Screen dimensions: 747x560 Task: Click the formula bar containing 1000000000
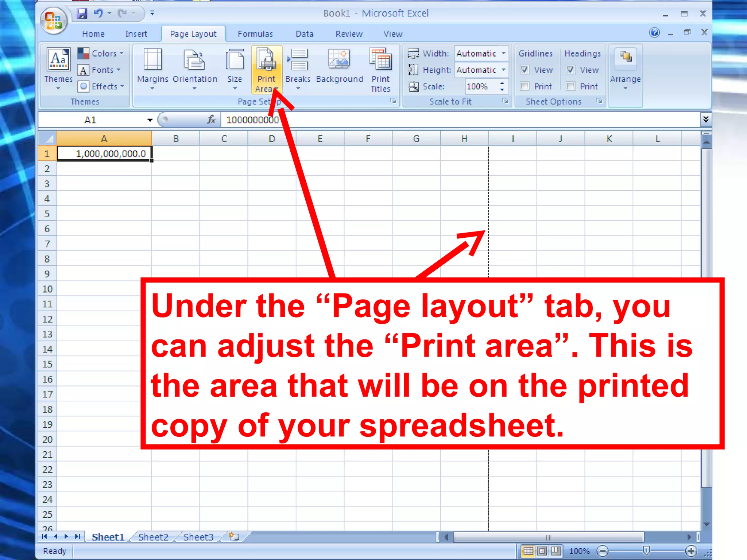pyautogui.click(x=461, y=120)
